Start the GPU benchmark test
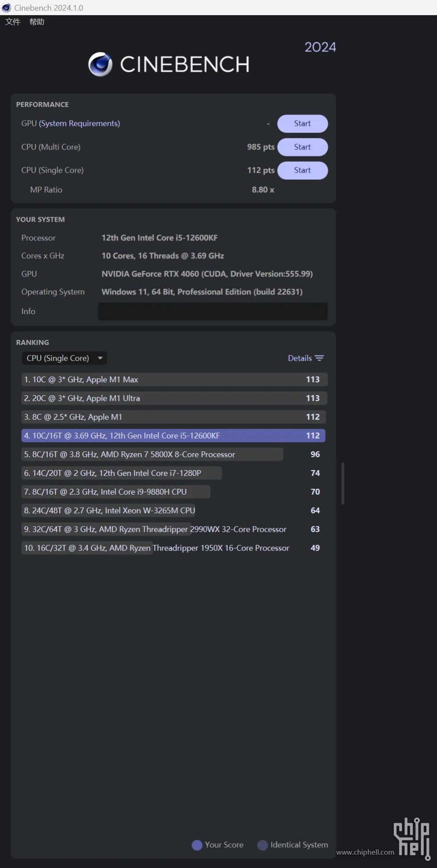This screenshot has width=437, height=868. [302, 124]
